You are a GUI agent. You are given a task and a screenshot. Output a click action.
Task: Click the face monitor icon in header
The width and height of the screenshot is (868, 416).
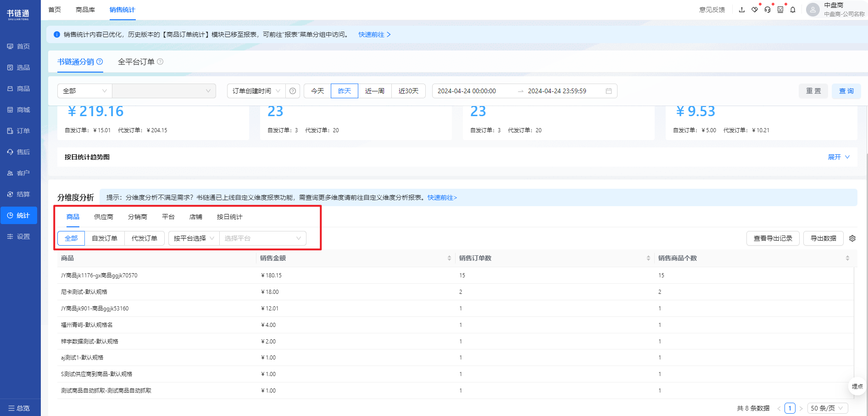pos(780,10)
